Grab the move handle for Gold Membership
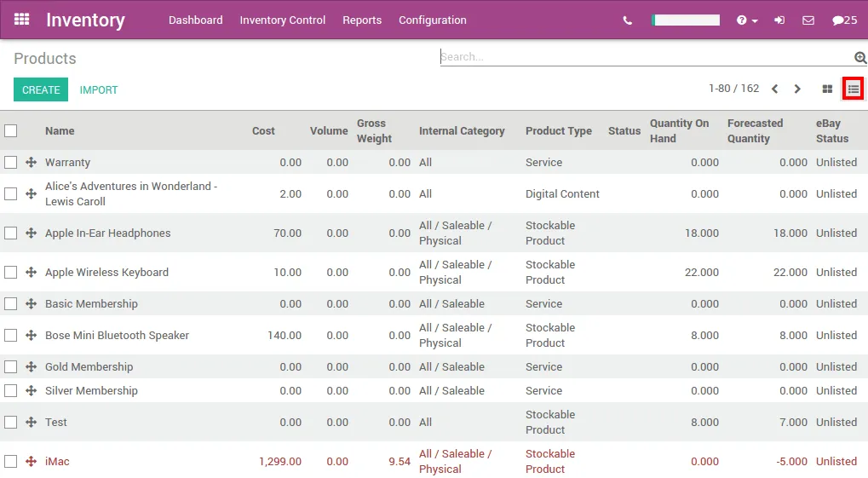 coord(31,367)
